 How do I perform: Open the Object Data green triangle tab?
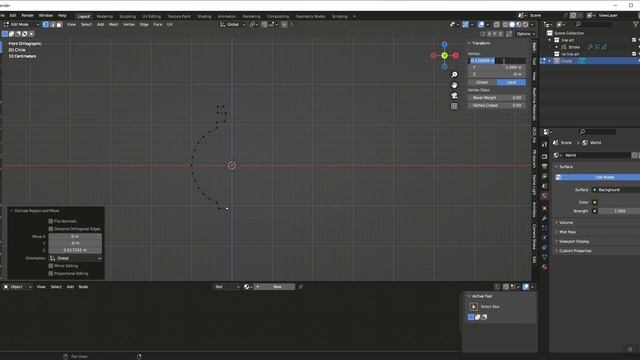coord(544,257)
